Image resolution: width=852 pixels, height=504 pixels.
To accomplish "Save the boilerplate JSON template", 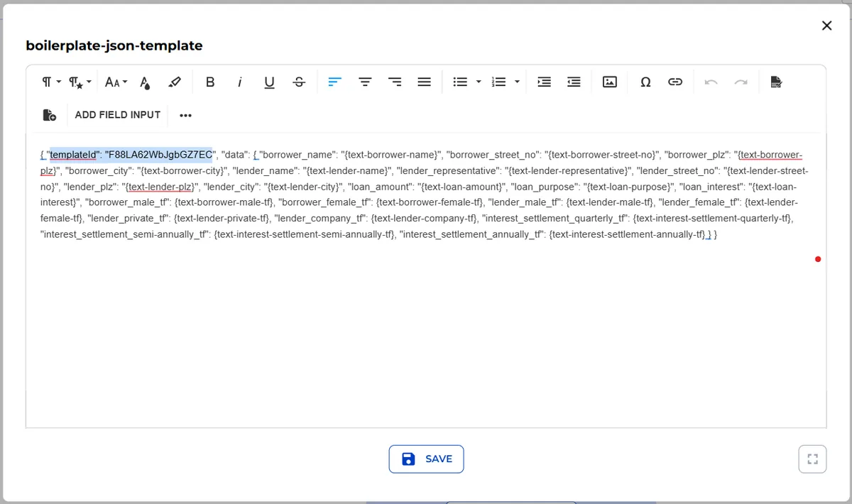I will pyautogui.click(x=426, y=459).
